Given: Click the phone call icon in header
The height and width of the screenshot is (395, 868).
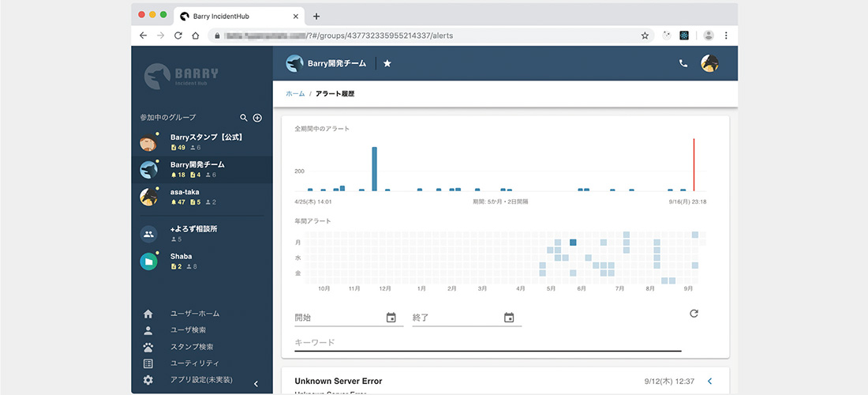Looking at the screenshot, I should [683, 63].
